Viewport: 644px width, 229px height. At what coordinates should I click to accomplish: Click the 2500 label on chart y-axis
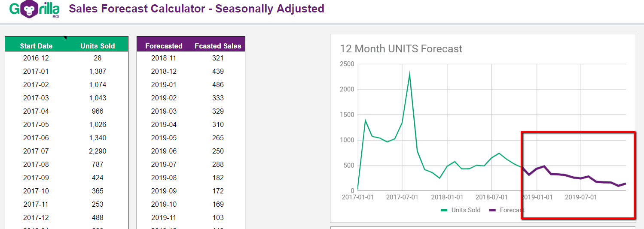347,64
